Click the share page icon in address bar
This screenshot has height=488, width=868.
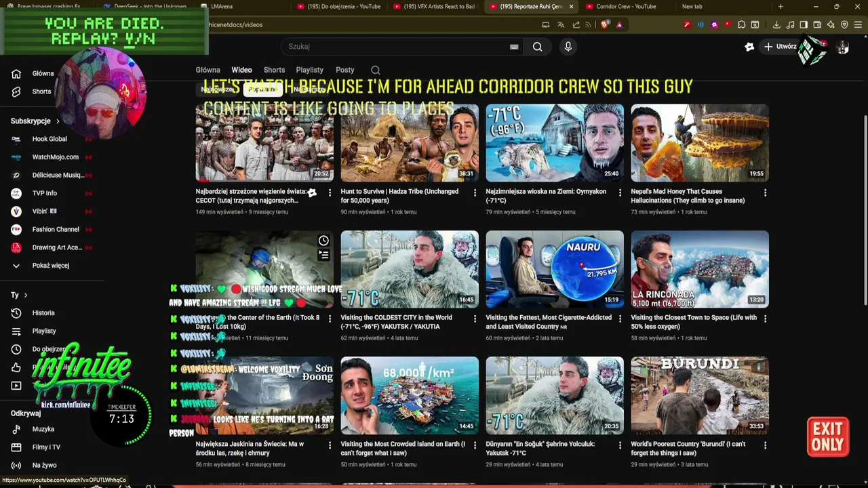coord(576,25)
